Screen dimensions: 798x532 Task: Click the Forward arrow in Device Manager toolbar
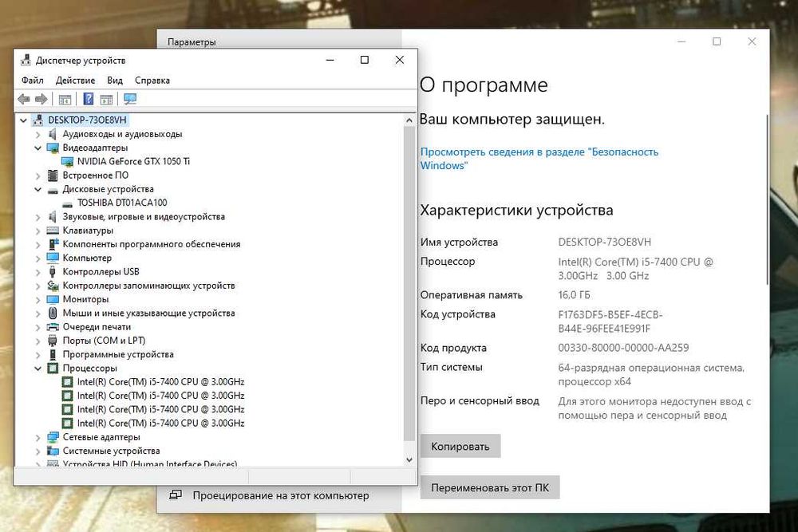(41, 99)
